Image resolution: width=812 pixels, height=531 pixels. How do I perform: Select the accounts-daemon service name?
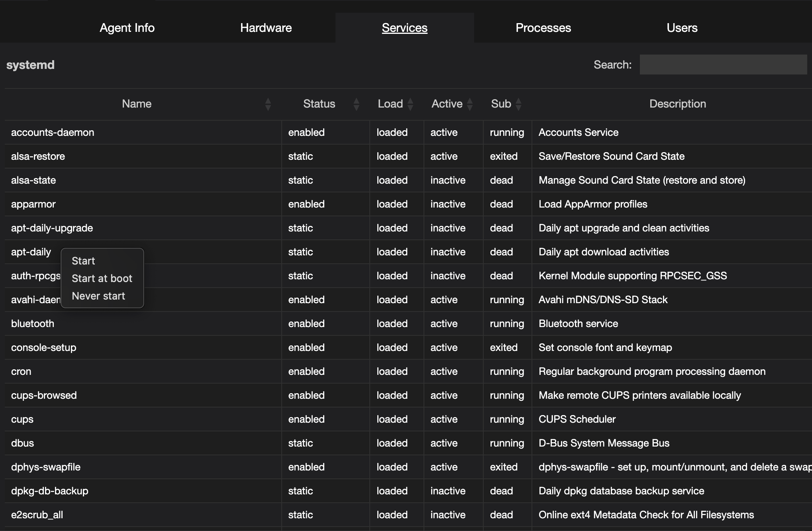point(53,132)
